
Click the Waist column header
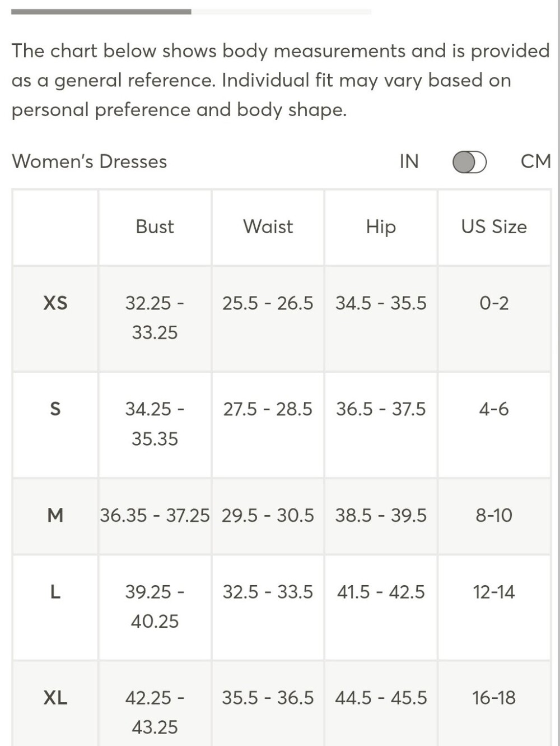(x=268, y=227)
